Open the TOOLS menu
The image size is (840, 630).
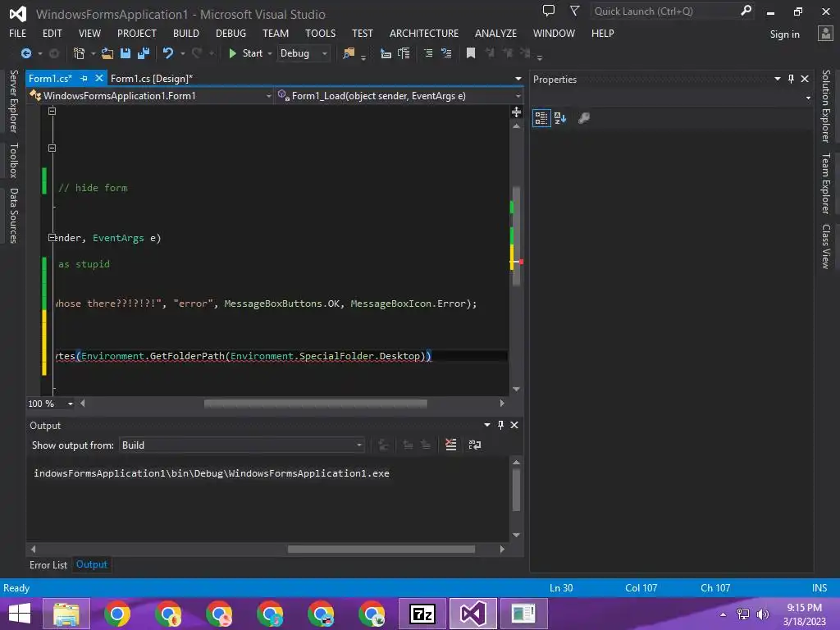coord(321,33)
